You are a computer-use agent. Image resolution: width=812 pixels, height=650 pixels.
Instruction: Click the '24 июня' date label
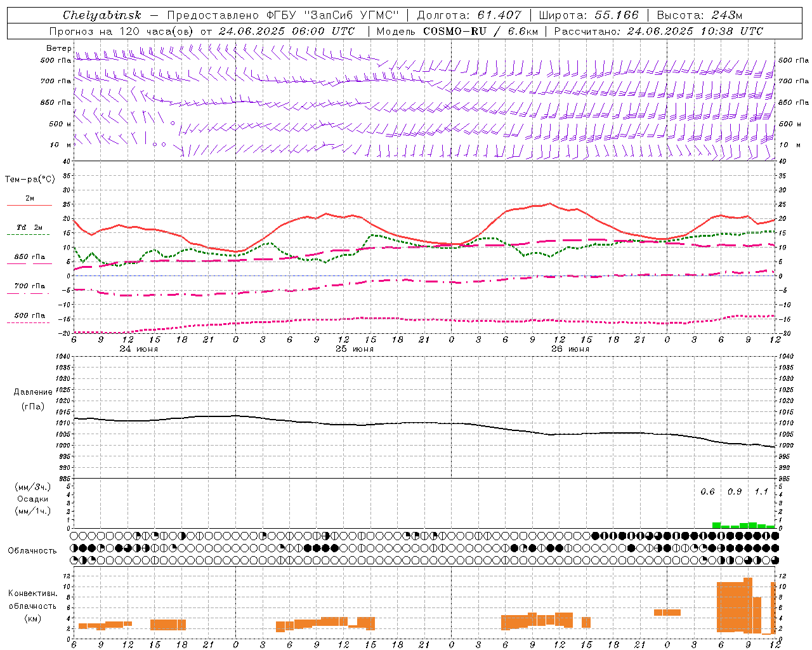pos(138,349)
